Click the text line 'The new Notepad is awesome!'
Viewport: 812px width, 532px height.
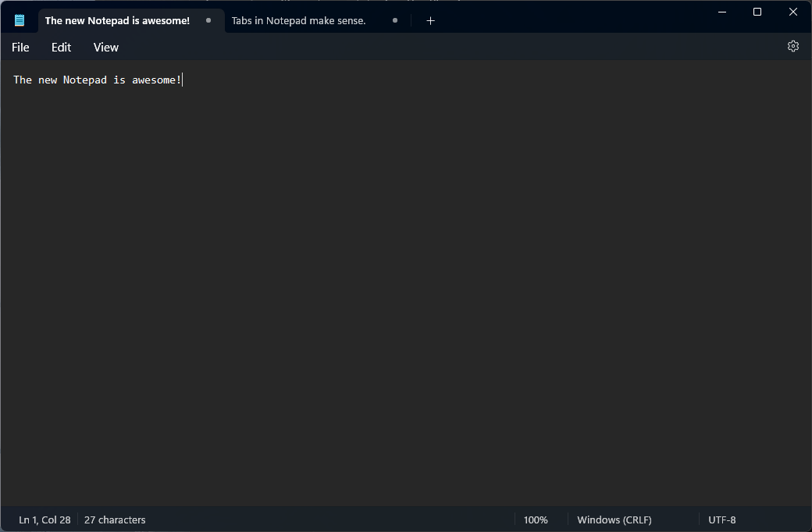pyautogui.click(x=98, y=80)
